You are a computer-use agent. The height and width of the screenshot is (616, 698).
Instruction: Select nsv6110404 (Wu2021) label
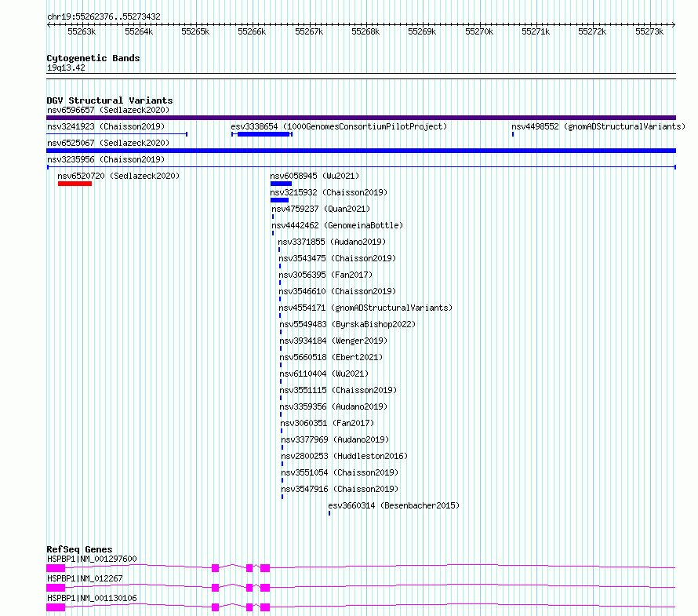point(324,374)
